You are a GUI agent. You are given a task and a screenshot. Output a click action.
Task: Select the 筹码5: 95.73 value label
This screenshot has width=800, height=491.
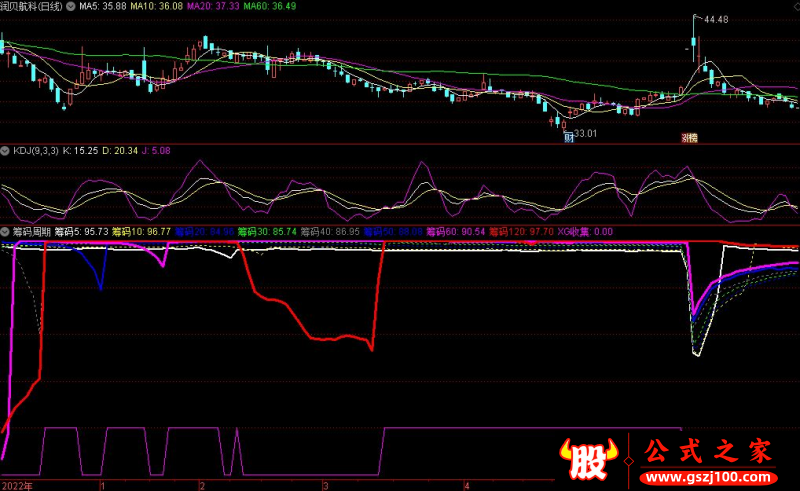tap(81, 231)
